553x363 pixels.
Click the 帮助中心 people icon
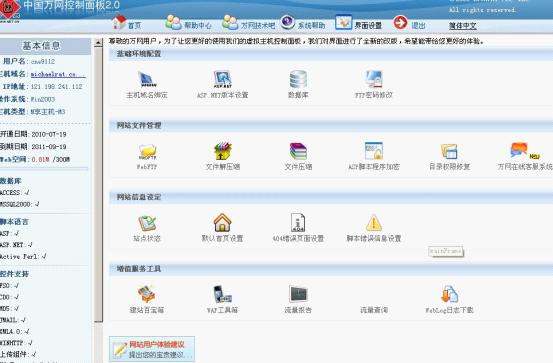pyautogui.click(x=174, y=22)
